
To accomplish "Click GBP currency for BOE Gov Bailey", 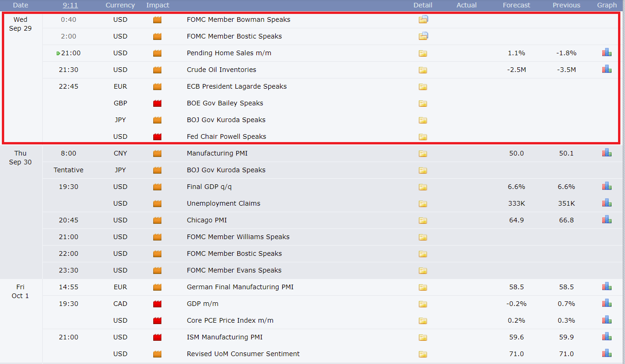I will [120, 103].
